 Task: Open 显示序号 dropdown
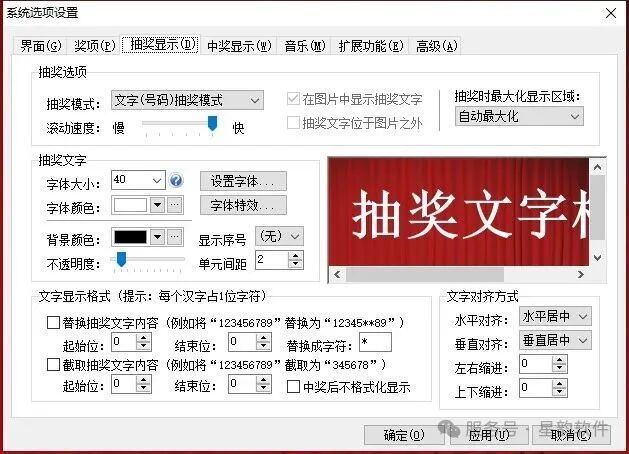point(280,236)
